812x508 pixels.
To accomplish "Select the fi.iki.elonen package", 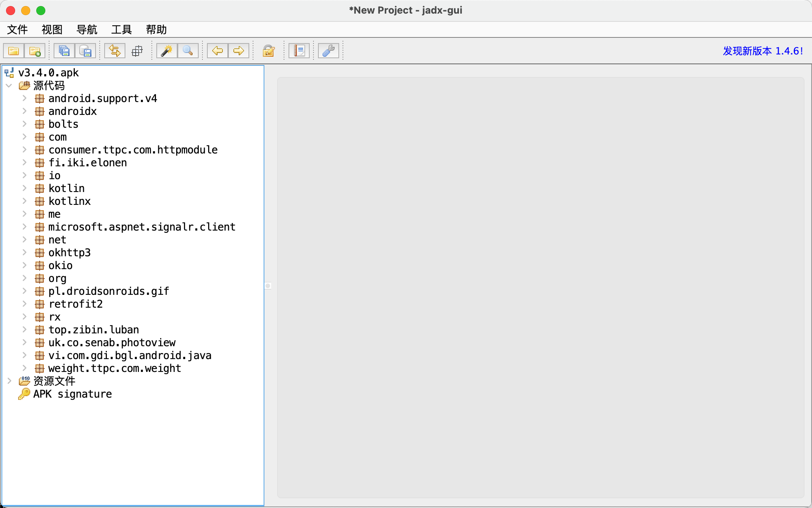I will point(88,163).
